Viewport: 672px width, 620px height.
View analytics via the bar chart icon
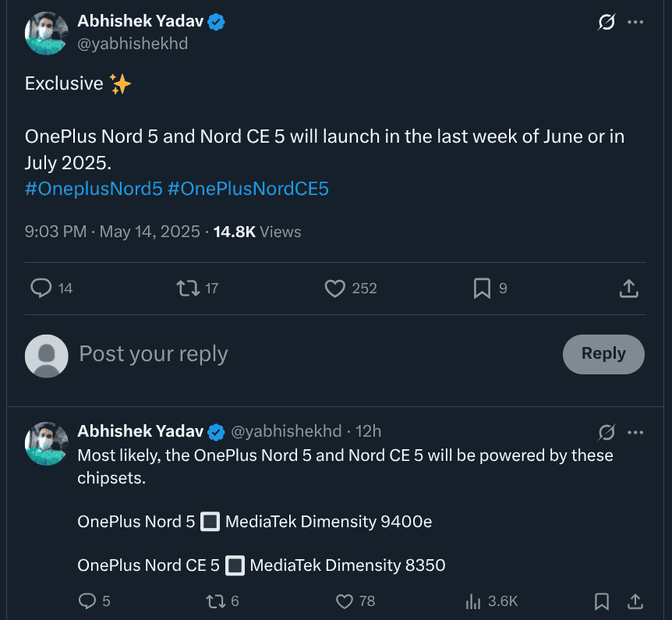[474, 601]
